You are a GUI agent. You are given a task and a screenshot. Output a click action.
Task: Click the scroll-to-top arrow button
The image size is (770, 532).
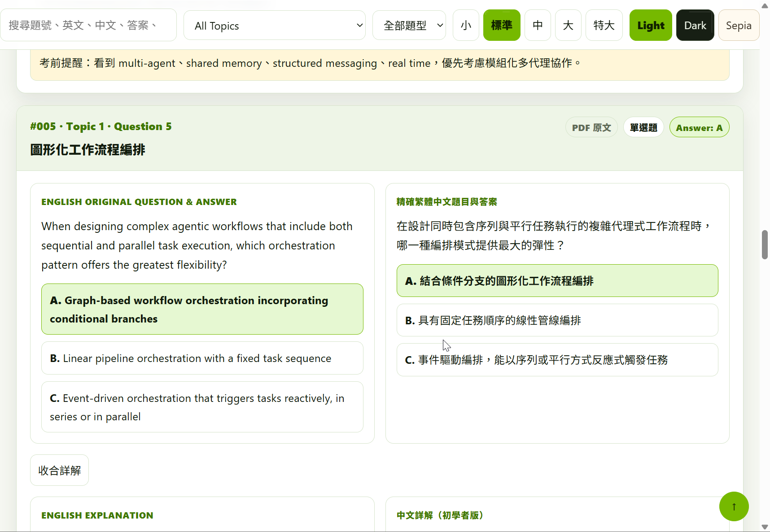[x=734, y=506]
